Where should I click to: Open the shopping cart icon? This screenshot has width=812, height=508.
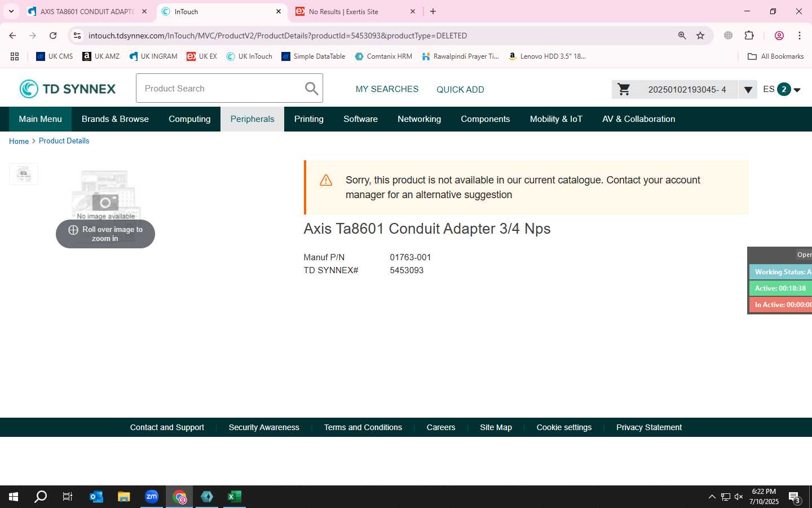[624, 89]
